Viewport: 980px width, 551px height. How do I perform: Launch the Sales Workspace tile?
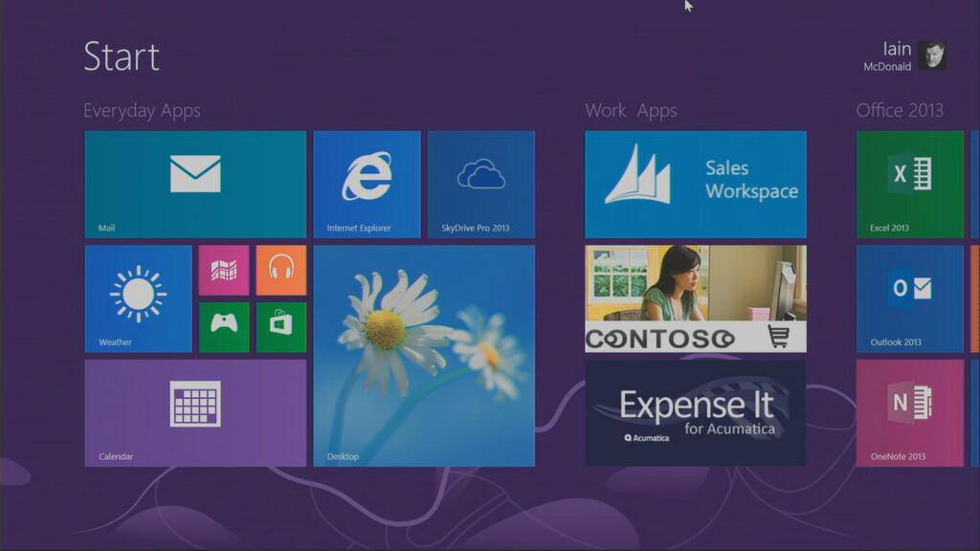coord(696,185)
